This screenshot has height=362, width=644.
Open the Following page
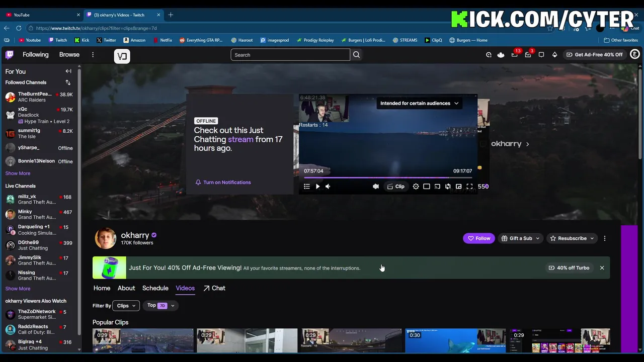(35, 55)
